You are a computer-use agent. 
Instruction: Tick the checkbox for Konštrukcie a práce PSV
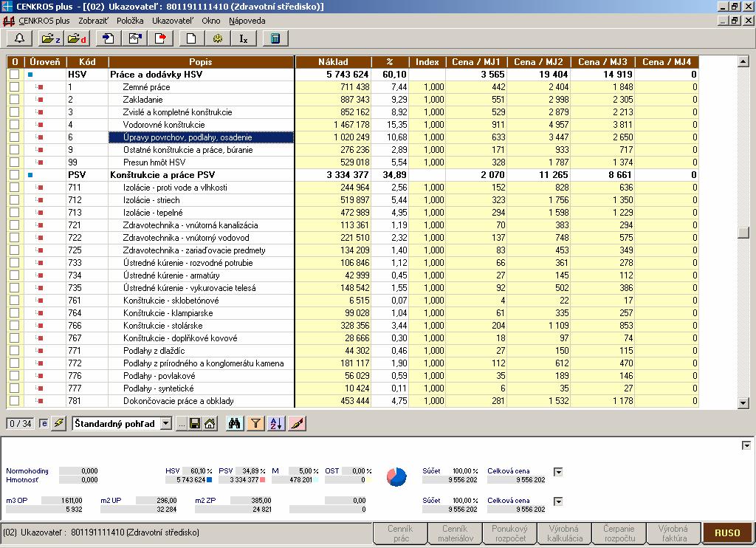[15, 174]
